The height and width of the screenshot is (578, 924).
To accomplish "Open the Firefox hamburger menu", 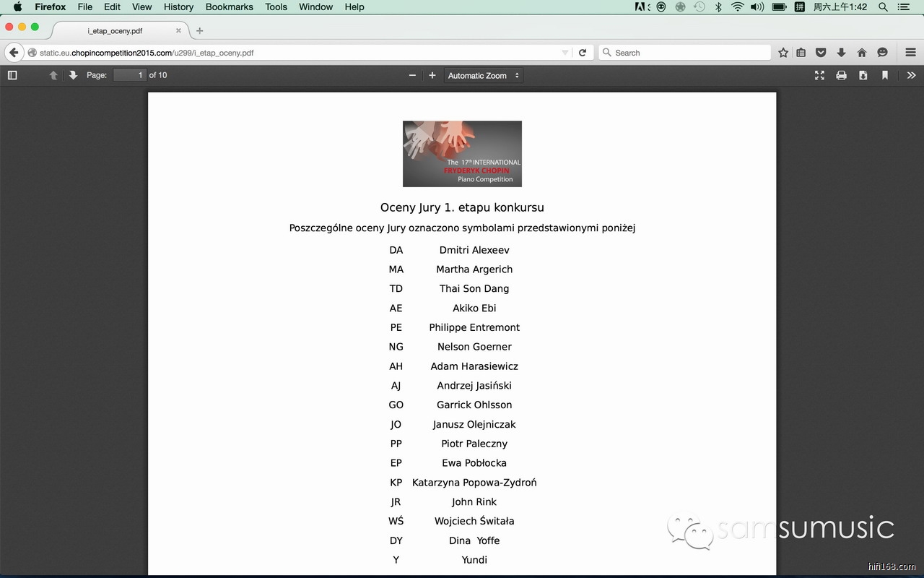I will pos(910,53).
